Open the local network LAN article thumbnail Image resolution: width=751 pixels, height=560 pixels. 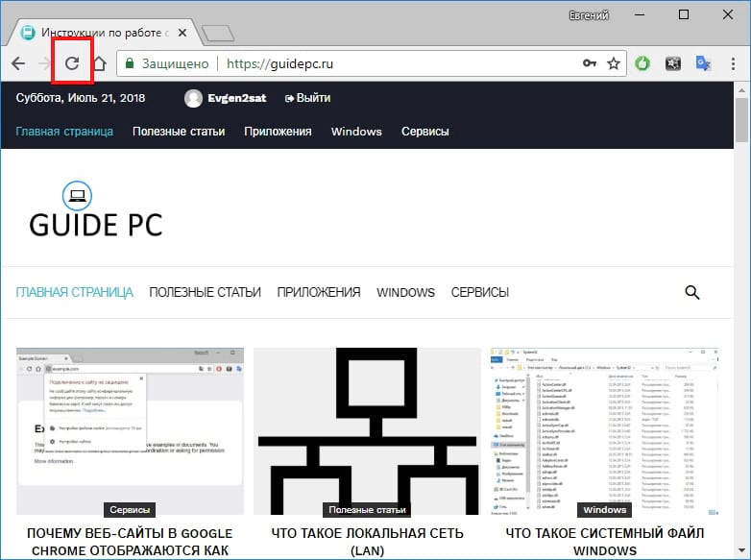click(x=367, y=431)
